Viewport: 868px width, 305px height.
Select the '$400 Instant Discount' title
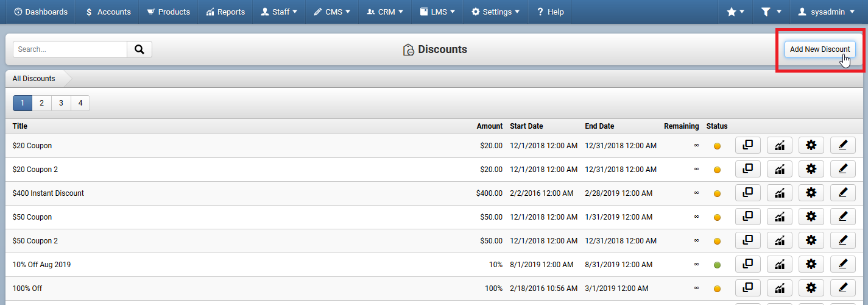tap(49, 193)
